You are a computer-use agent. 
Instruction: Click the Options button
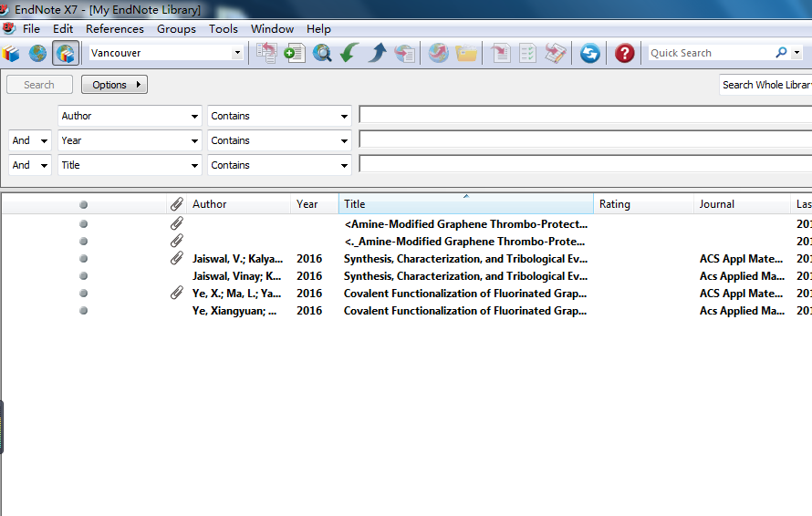114,85
